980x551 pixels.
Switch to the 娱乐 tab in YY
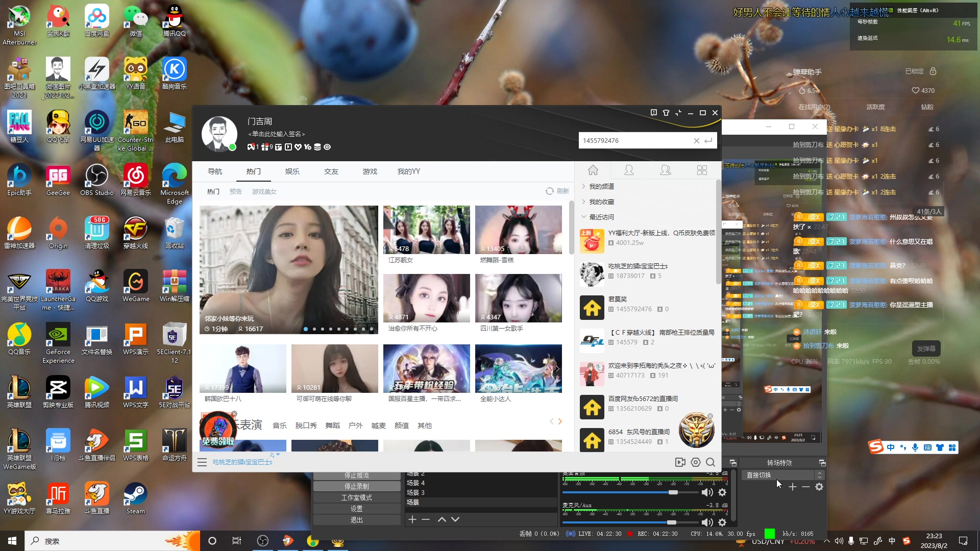pos(292,171)
